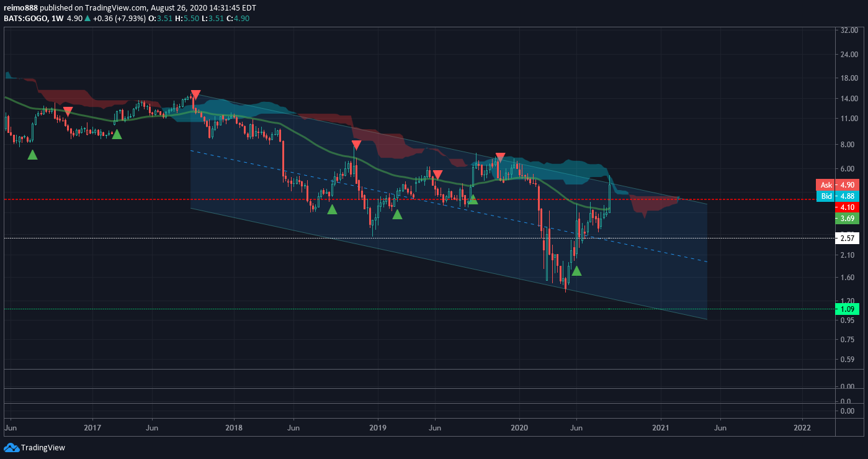Click the Jun label between 2021 and 2022
This screenshot has height=459, width=868.
tap(720, 427)
